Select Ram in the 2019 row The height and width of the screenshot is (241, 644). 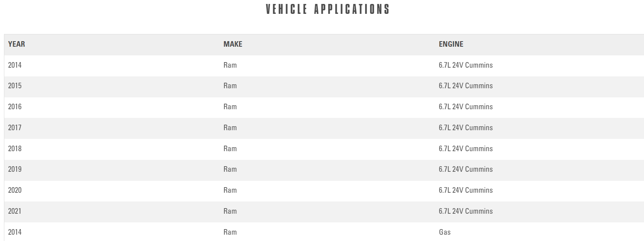pyautogui.click(x=230, y=169)
